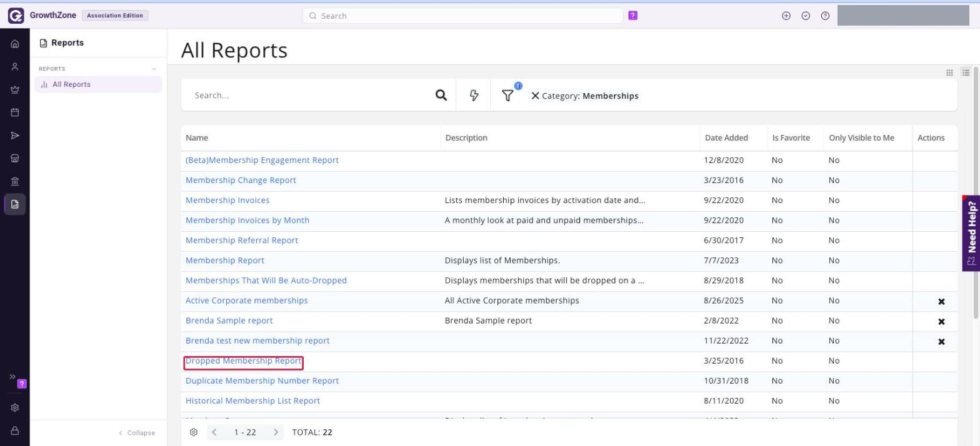Screen dimensions: 980x446
Task: Click purple question badge beside sidebar expand chevrons
Action: point(22,384)
